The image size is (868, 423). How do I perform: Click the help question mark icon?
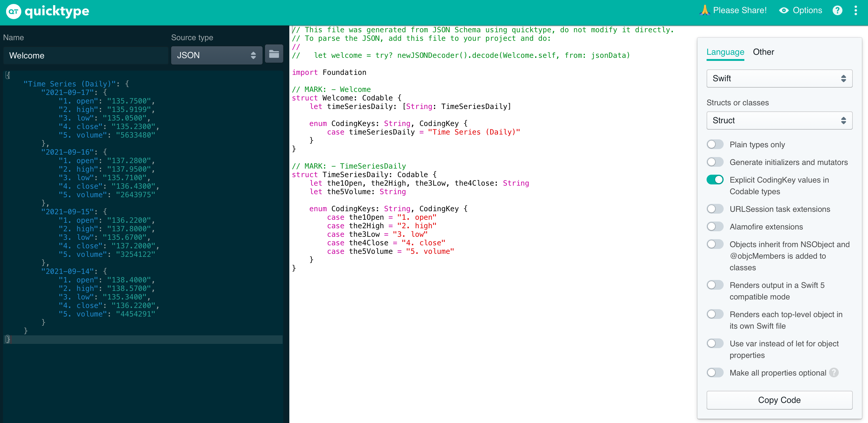click(837, 10)
